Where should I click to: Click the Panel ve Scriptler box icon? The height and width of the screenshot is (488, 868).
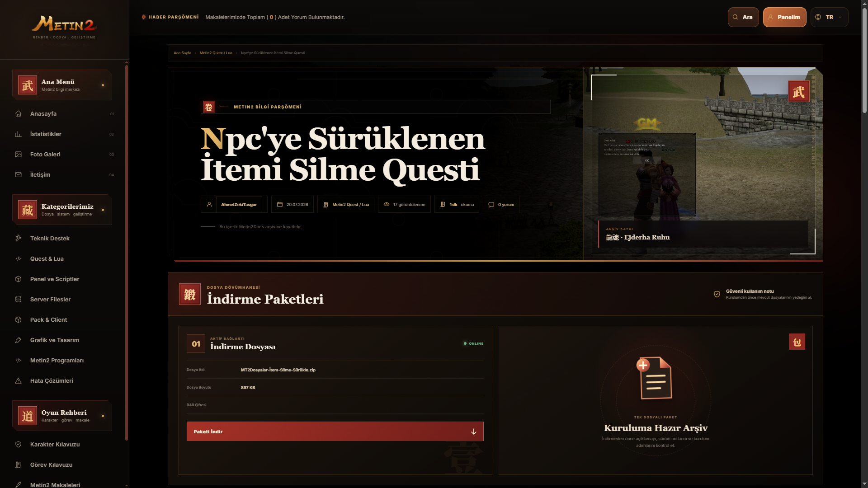[18, 279]
